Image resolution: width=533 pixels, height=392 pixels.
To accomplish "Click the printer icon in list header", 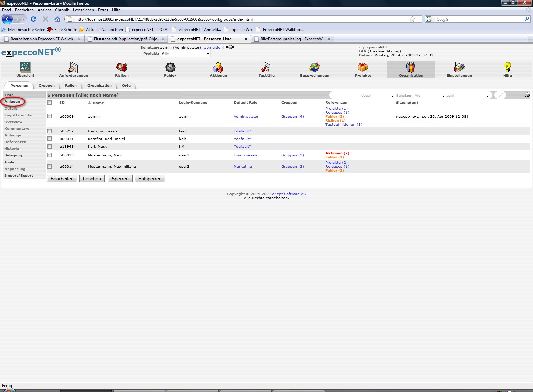I will coord(527,95).
